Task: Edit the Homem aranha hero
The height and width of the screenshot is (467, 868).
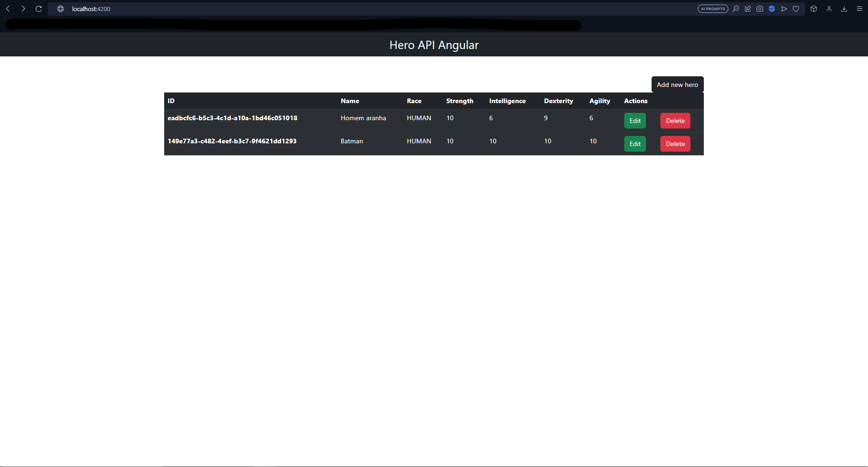Action: pos(635,121)
